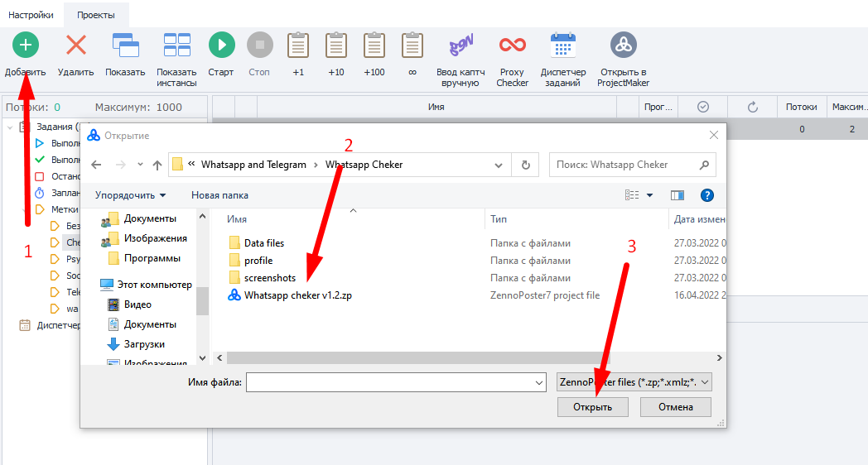Switch to the Настройки tab
The image size is (868, 465).
(31, 15)
